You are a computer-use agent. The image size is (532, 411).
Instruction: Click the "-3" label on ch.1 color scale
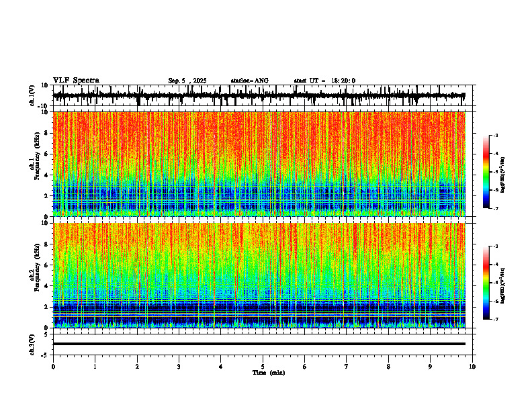click(x=496, y=135)
